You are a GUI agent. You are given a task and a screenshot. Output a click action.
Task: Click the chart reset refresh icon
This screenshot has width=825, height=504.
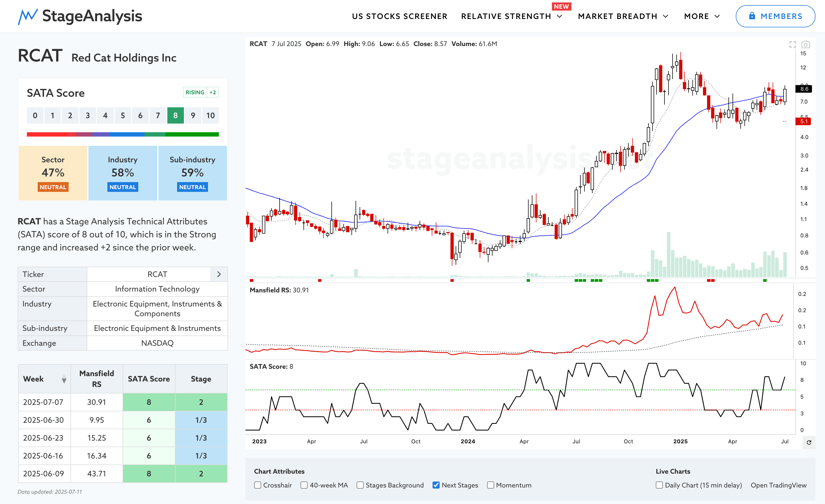tap(809, 442)
